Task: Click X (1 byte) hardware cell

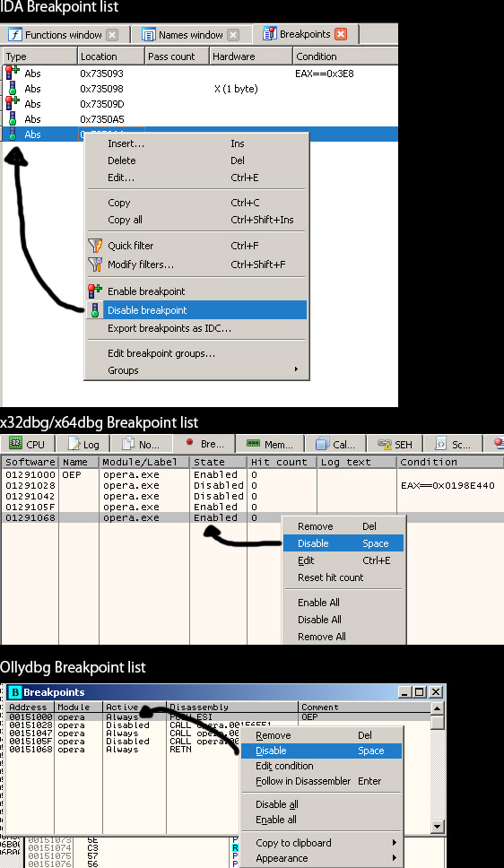Action: pyautogui.click(x=236, y=89)
